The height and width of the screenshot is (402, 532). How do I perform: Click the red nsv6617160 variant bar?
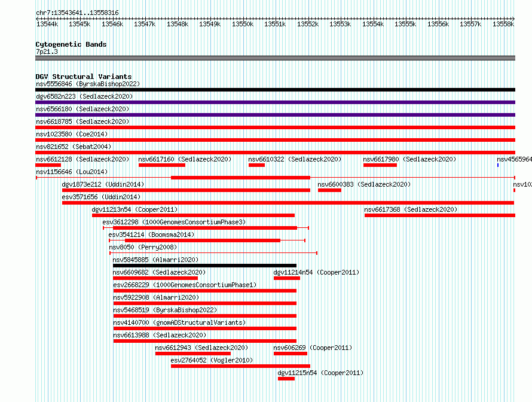[162, 165]
